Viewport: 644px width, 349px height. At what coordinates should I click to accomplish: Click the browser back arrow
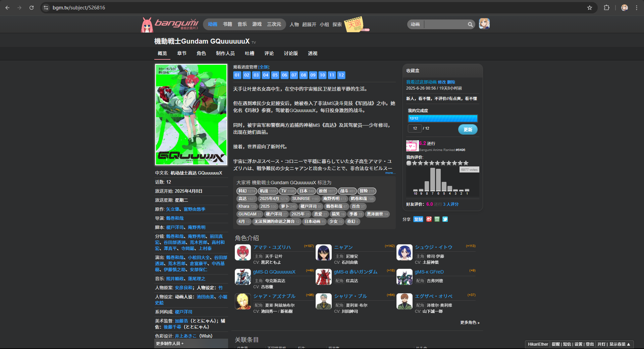click(7, 7)
